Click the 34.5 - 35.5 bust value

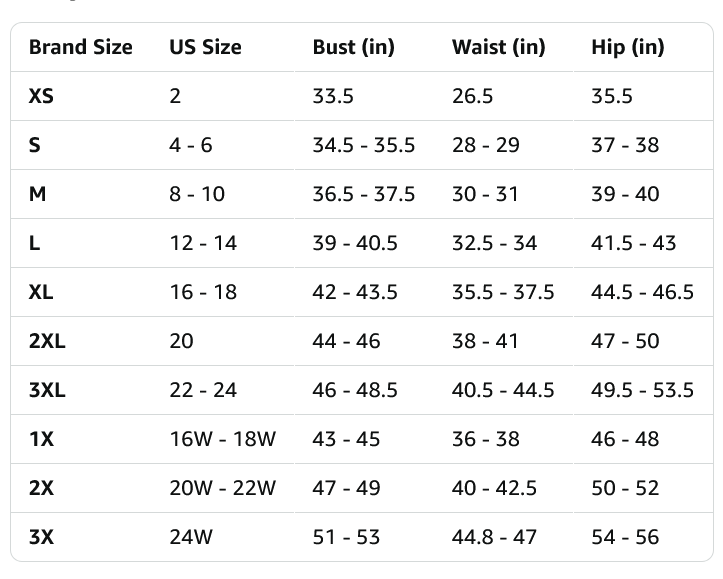364,145
